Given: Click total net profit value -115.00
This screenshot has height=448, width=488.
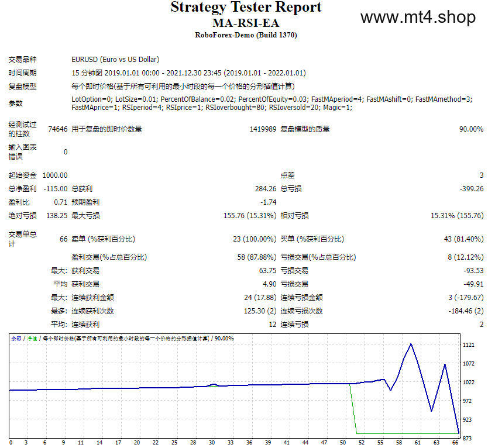Looking at the screenshot, I should point(56,189).
